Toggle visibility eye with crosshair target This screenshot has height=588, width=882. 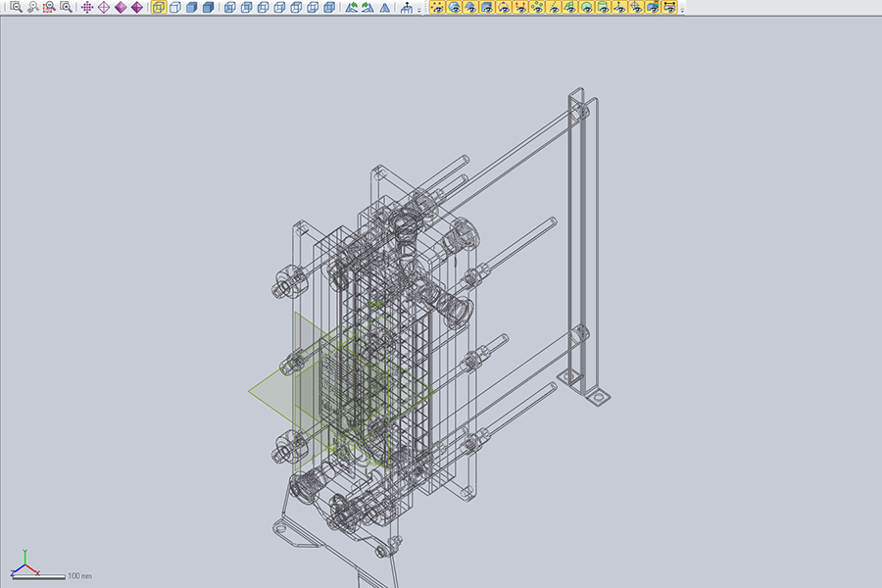[636, 7]
